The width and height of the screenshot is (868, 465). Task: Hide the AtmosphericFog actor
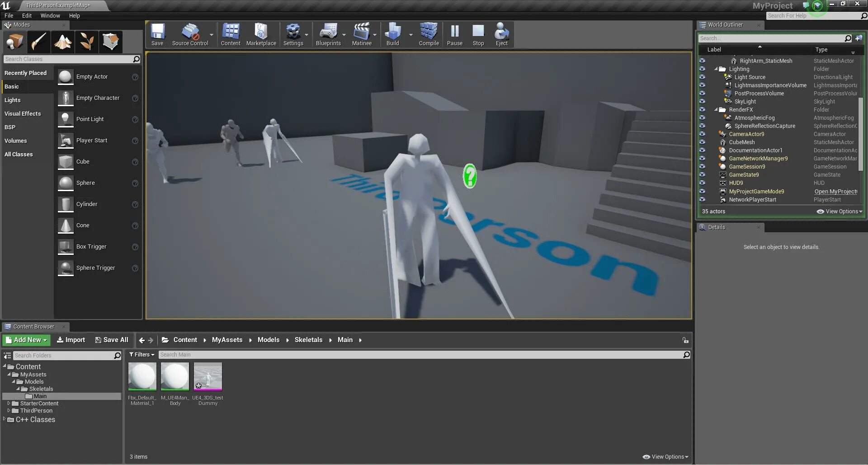[x=702, y=118]
